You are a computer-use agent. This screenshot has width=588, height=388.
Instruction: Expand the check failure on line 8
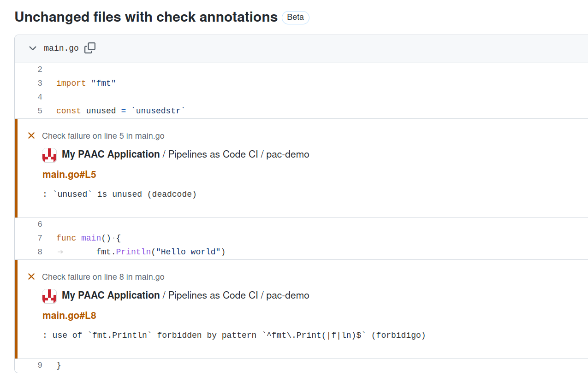point(102,276)
